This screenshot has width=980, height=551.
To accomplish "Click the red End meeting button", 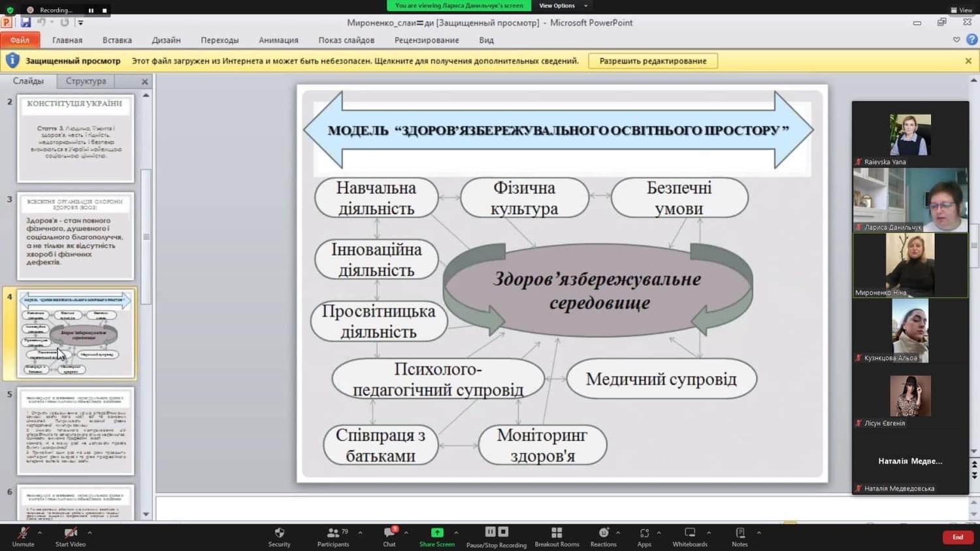I will point(957,537).
